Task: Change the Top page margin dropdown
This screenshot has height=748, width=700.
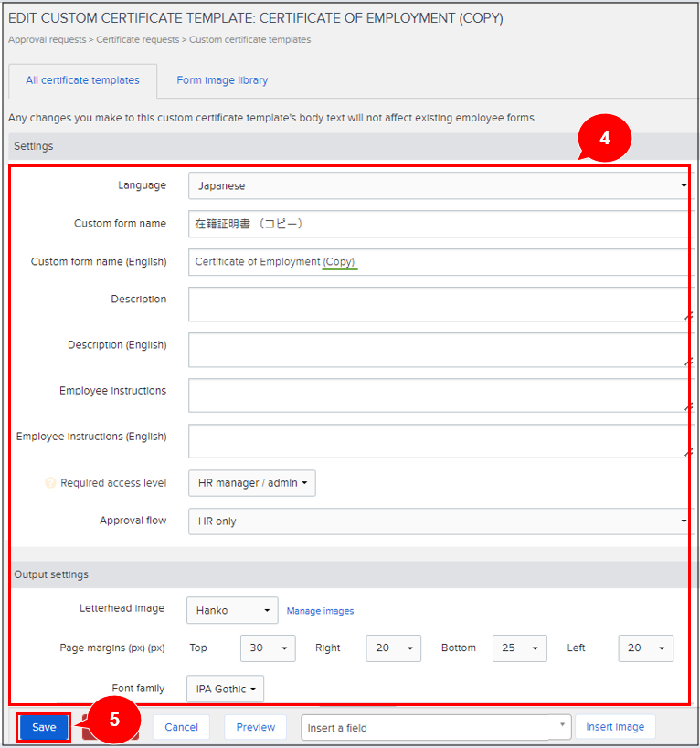Action: [268, 648]
